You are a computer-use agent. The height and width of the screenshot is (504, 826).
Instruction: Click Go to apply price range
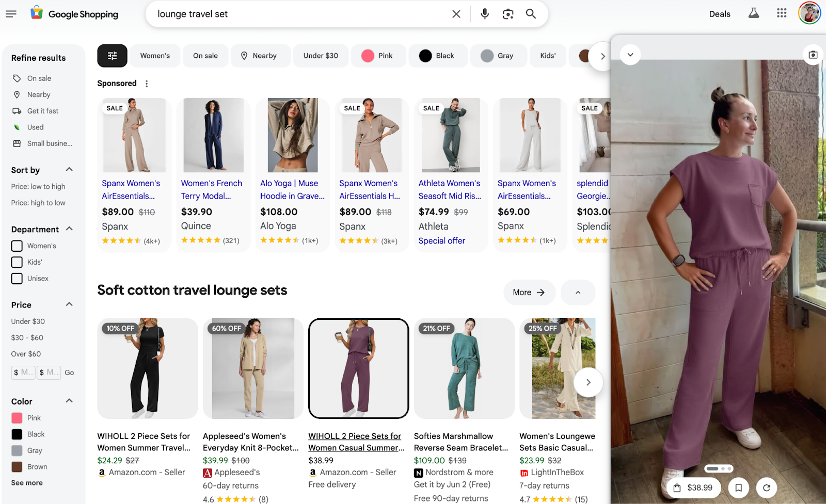coord(69,372)
